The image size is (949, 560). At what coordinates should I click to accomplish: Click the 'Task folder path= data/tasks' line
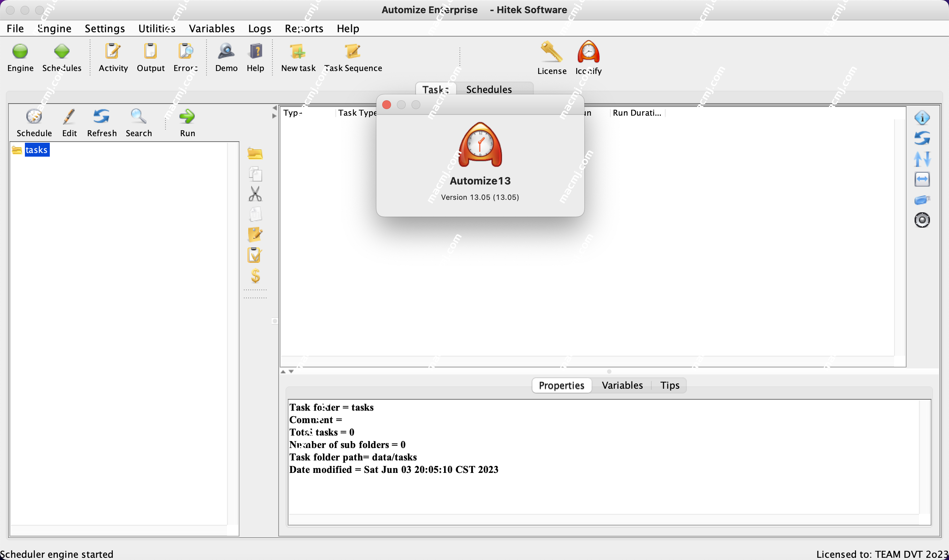pos(353,457)
